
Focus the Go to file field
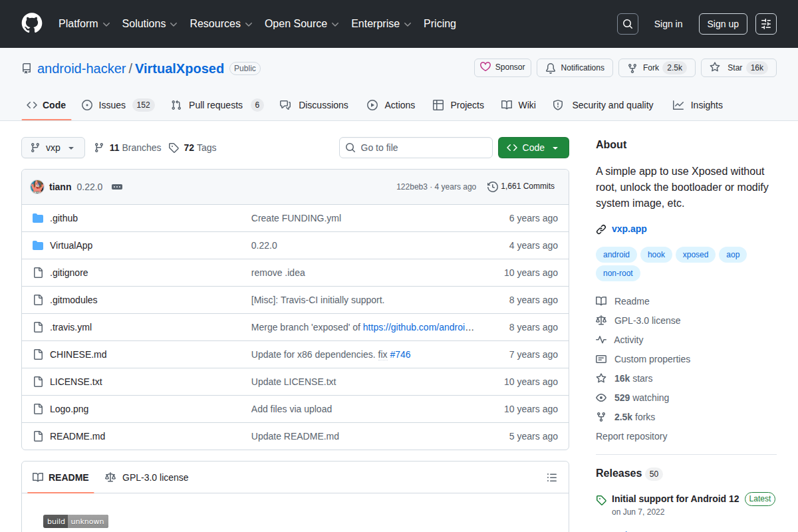[416, 148]
